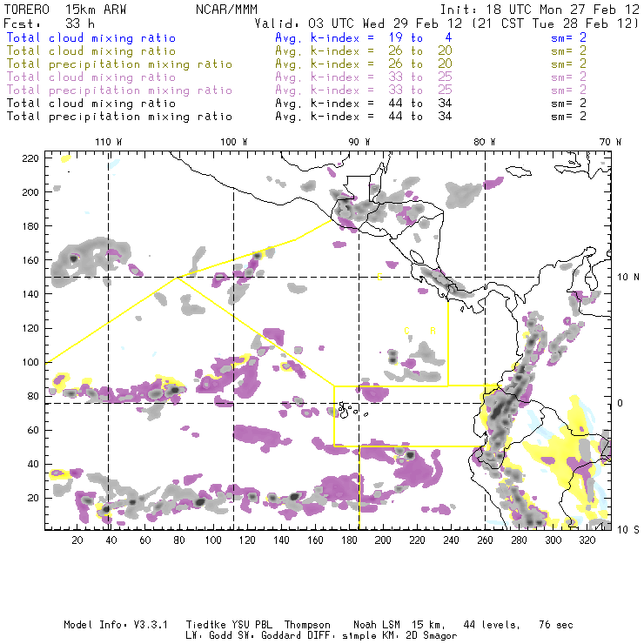
Task: Click the "10 N" latitude label
Action: pyautogui.click(x=628, y=278)
